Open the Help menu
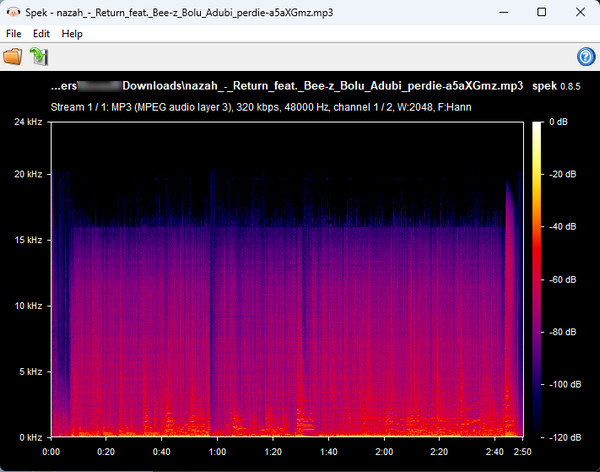This screenshot has height=472, width=600. pos(72,34)
